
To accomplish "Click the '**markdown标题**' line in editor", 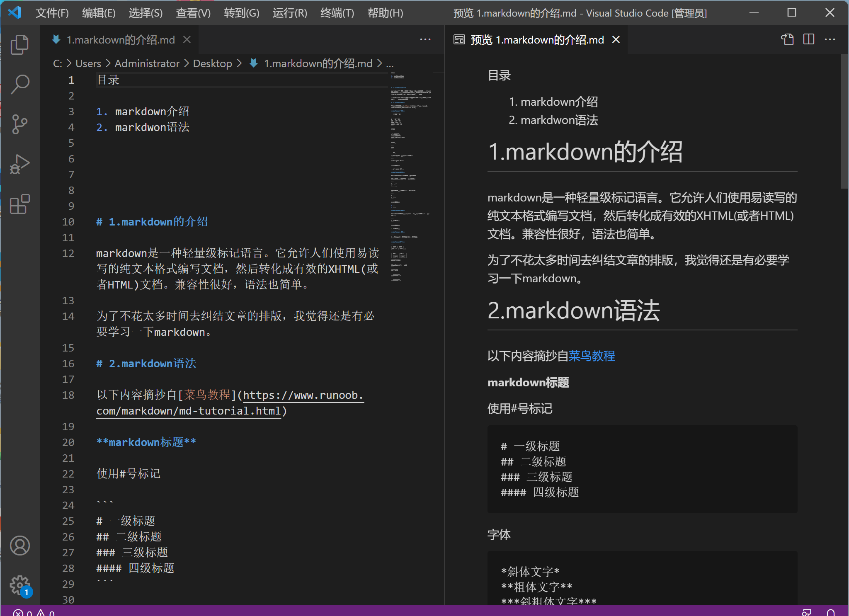I will 146,442.
